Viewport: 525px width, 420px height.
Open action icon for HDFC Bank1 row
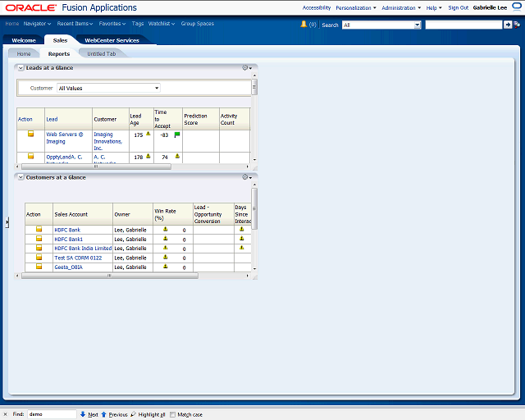[x=39, y=239]
